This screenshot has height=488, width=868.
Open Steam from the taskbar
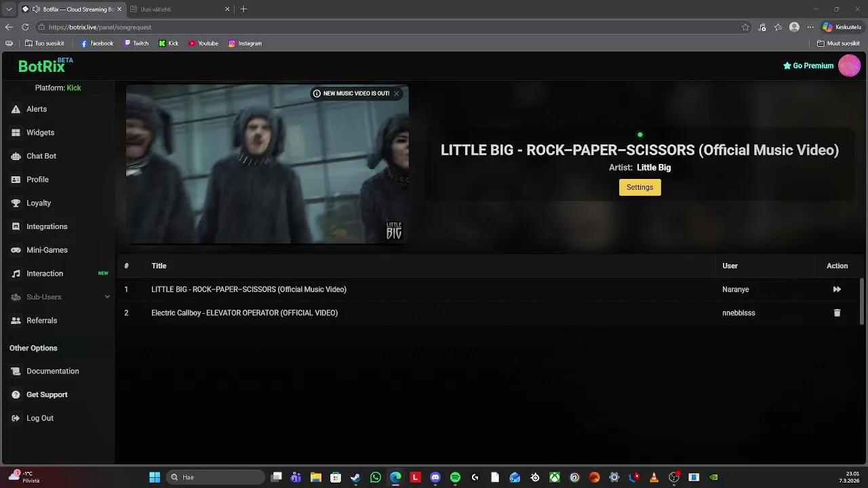[x=355, y=477]
